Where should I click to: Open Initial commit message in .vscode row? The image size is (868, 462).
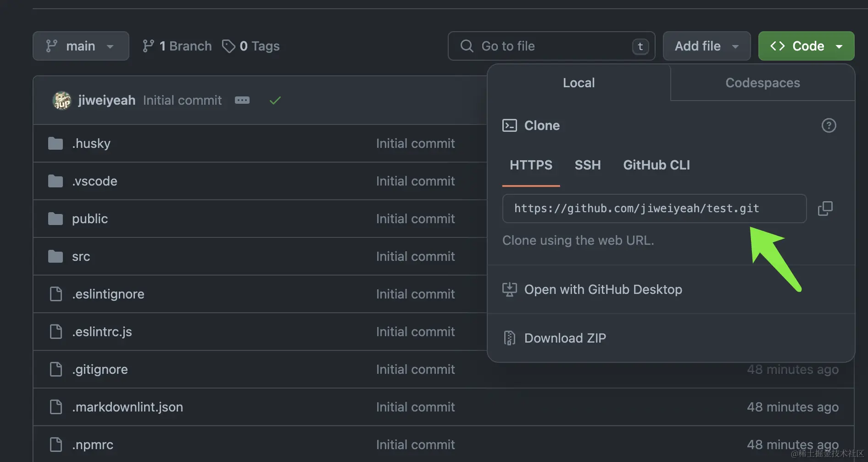pyautogui.click(x=415, y=181)
